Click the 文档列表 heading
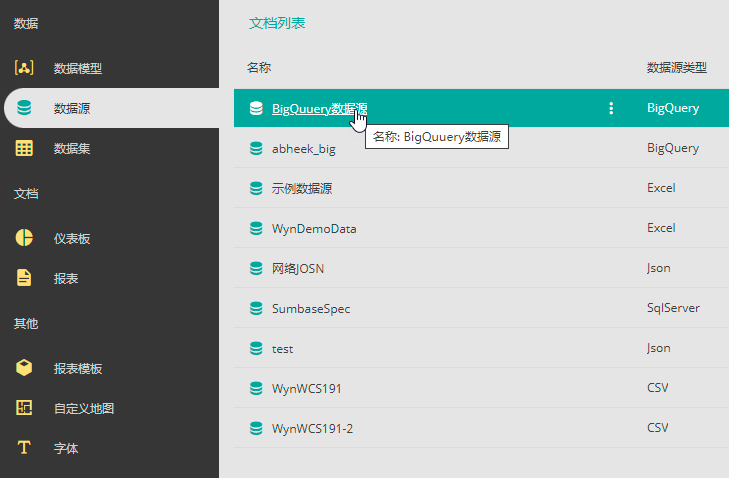The image size is (729, 478). pos(277,23)
